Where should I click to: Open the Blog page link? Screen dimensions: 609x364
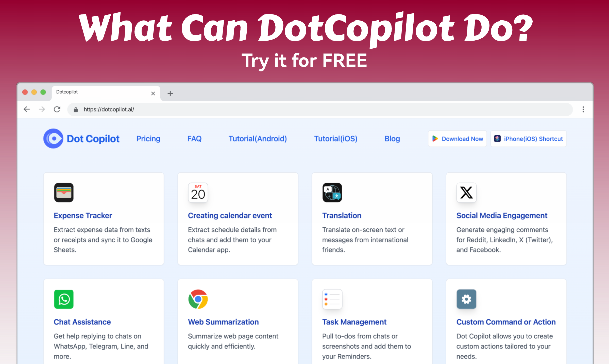coord(392,139)
